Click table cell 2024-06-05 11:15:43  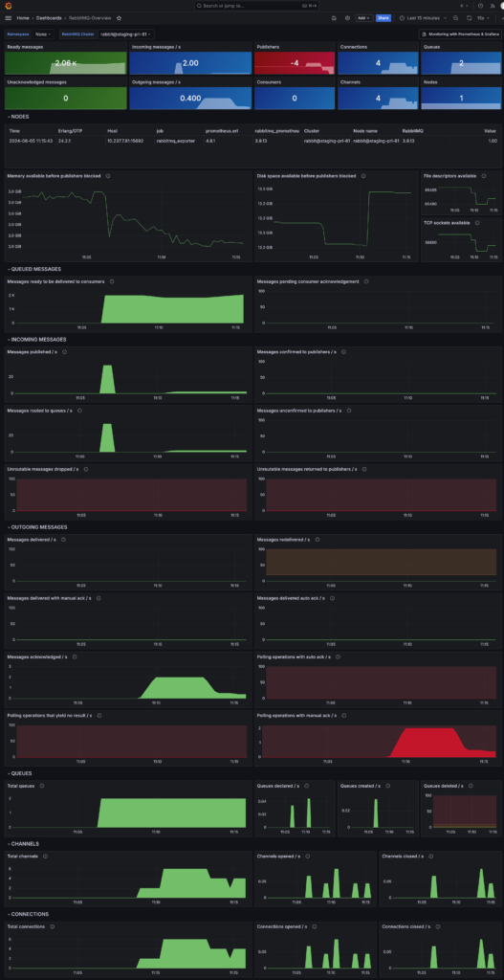(x=32, y=142)
